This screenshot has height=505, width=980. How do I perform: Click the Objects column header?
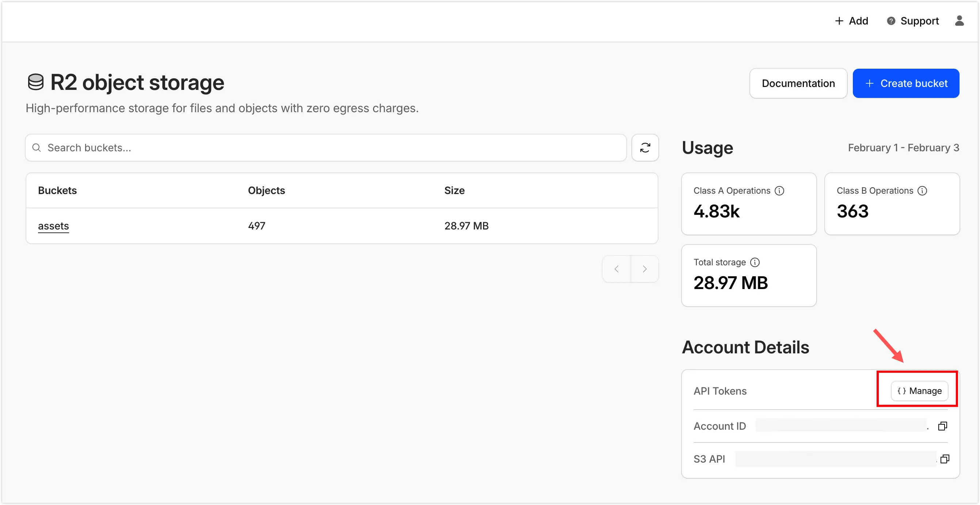coord(266,190)
